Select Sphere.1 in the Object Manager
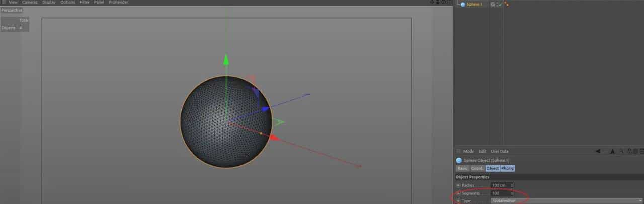Screen dimensions: 644x204 (x=474, y=5)
